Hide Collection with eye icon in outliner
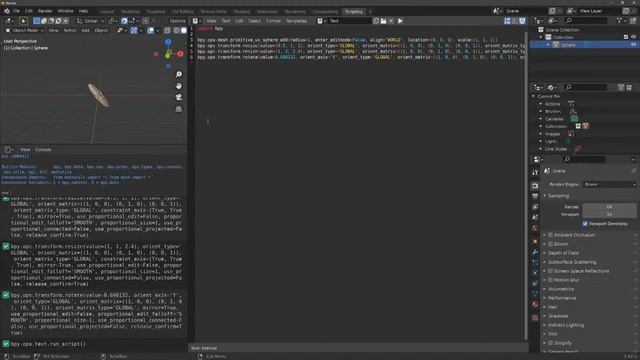 click(633, 37)
